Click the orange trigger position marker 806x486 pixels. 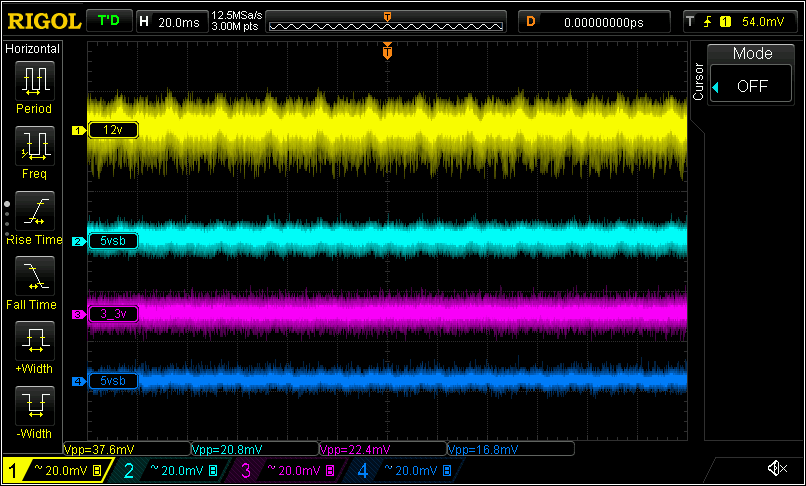point(388,51)
